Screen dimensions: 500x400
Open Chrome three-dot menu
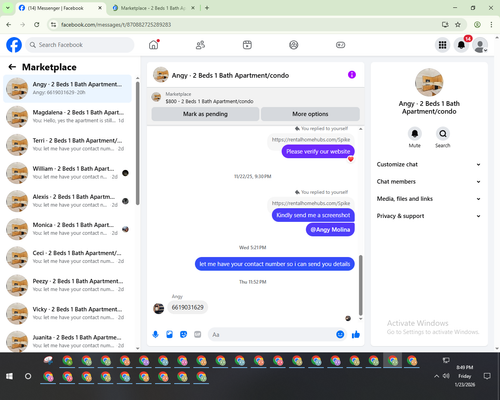click(491, 25)
